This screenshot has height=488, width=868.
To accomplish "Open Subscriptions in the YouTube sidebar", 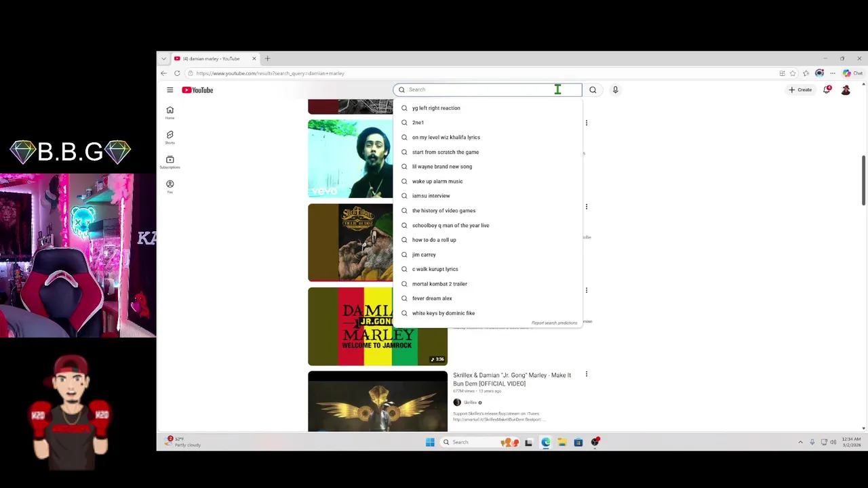I will 170,162.
